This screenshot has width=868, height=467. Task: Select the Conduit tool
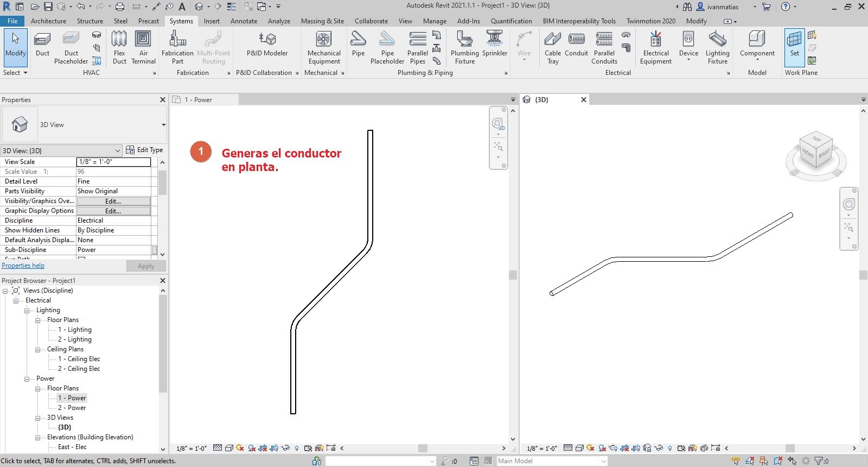[576, 45]
